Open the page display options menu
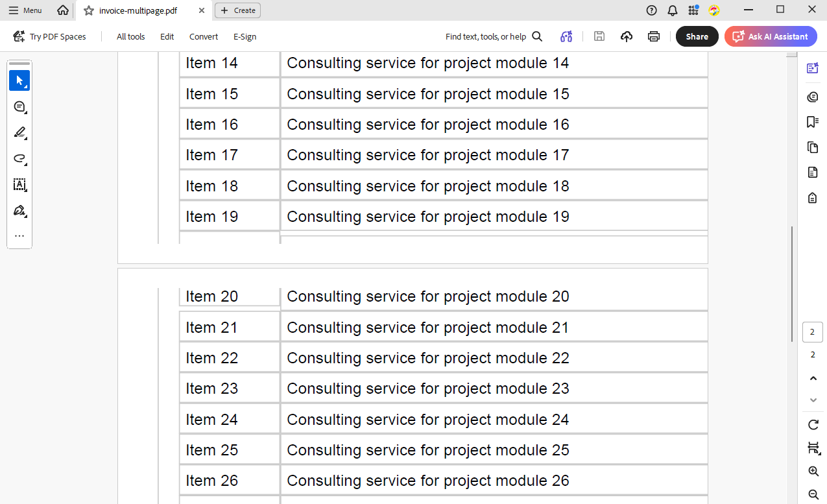This screenshot has height=504, width=827. pos(813,448)
